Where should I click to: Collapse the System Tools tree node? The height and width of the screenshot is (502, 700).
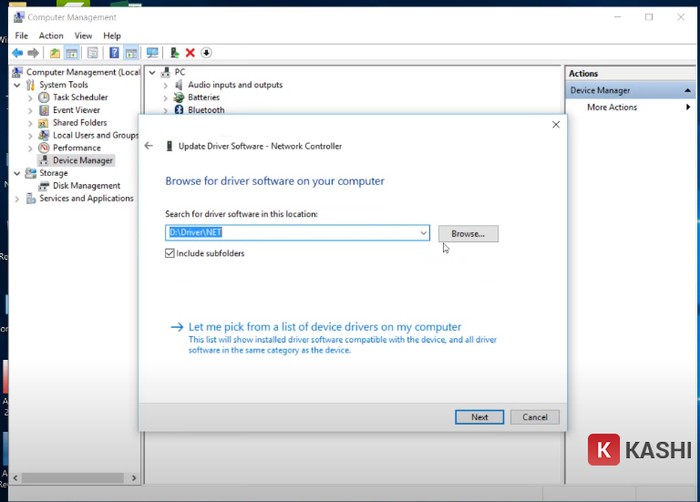point(17,85)
